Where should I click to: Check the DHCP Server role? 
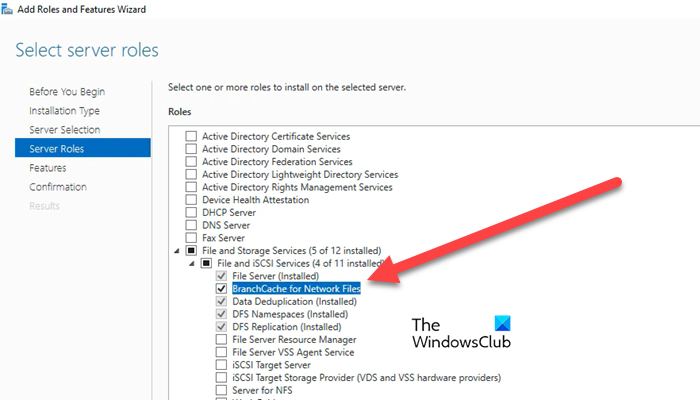coord(191,212)
